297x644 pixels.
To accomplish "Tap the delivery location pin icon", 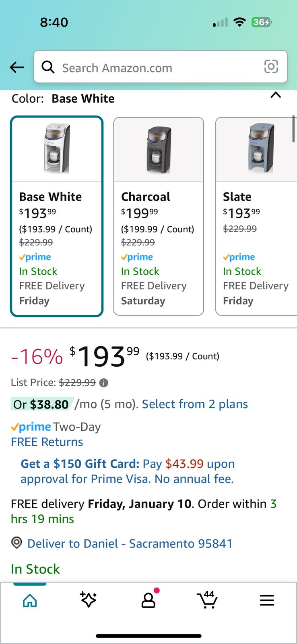I will (x=16, y=543).
